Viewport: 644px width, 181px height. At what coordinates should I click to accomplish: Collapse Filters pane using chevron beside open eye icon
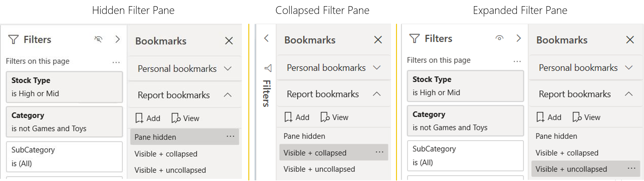coord(518,38)
